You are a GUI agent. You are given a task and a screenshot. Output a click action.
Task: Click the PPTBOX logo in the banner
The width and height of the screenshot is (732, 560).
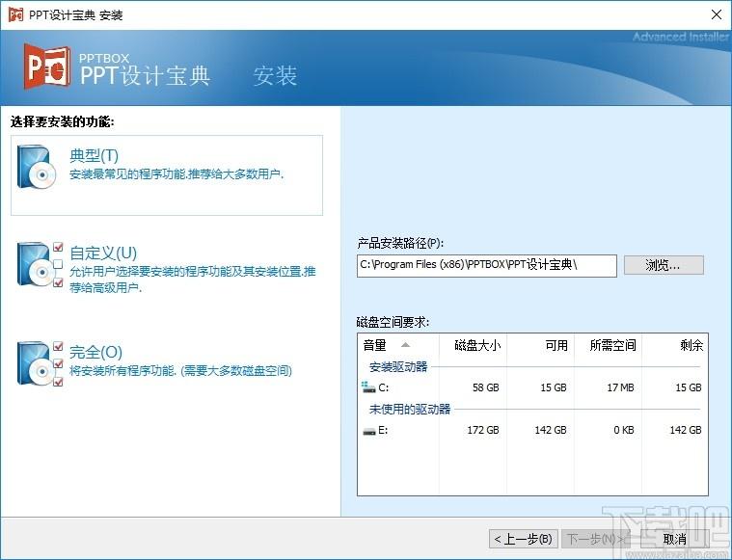tap(47, 67)
